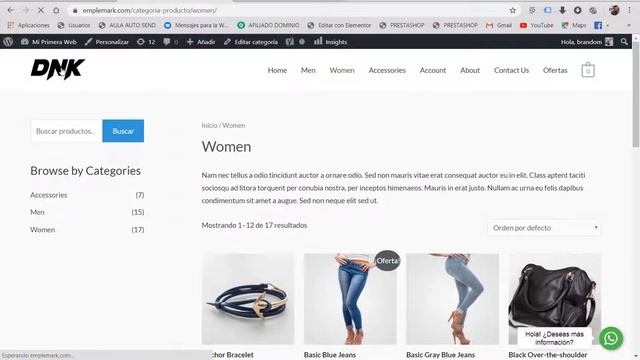640x360 pixels.
Task: Focus the Buscar productos search field
Action: pyautogui.click(x=66, y=131)
